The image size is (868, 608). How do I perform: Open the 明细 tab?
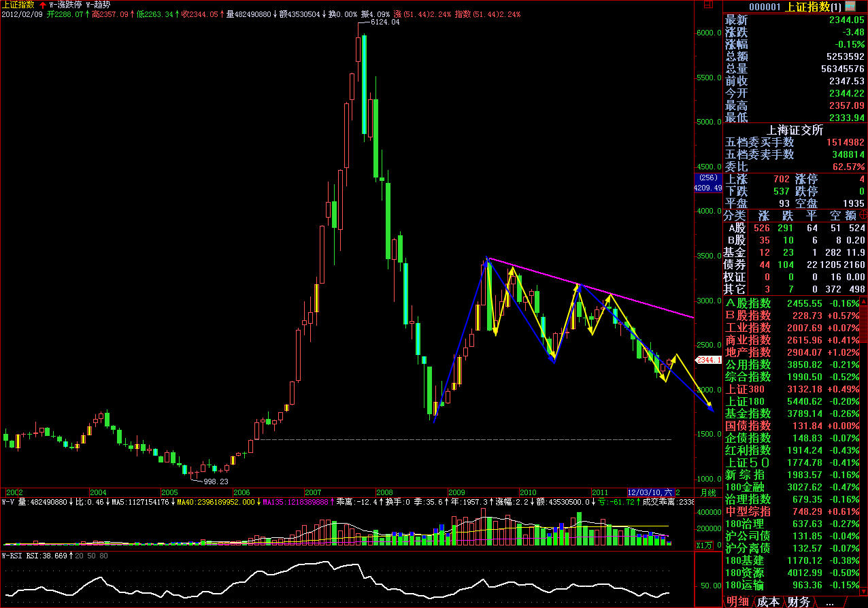[739, 601]
